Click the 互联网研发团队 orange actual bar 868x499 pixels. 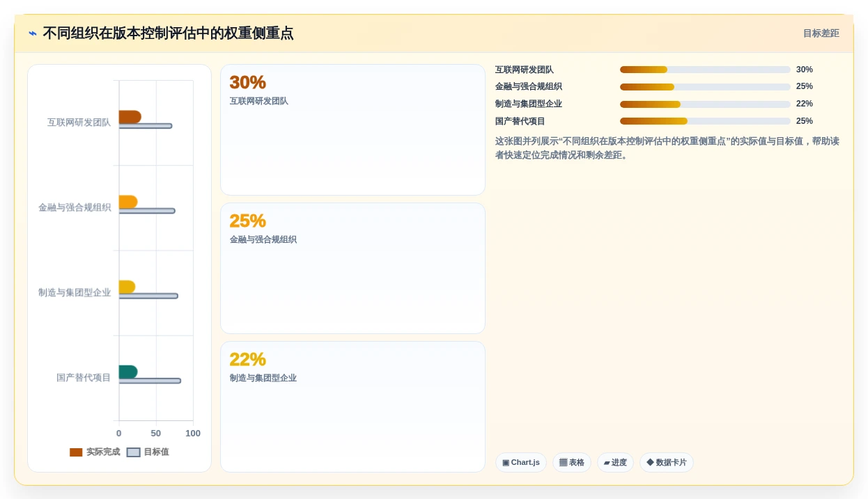click(130, 117)
